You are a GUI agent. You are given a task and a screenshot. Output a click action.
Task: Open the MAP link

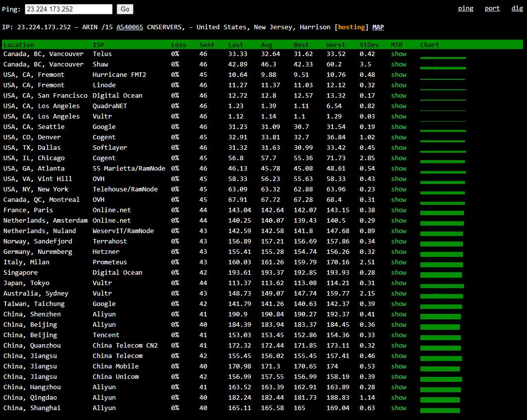[378, 27]
